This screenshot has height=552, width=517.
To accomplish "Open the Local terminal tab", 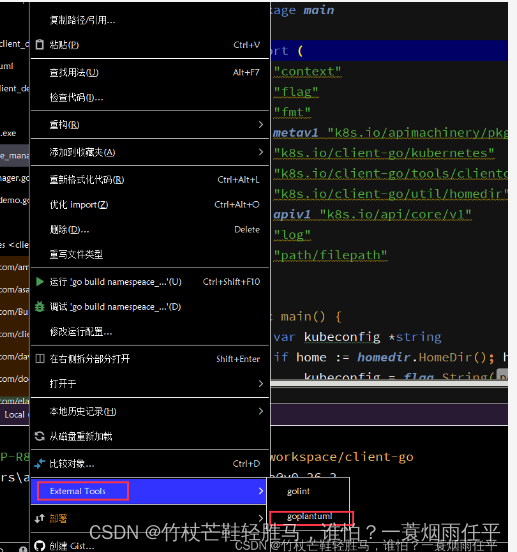I will tap(14, 415).
